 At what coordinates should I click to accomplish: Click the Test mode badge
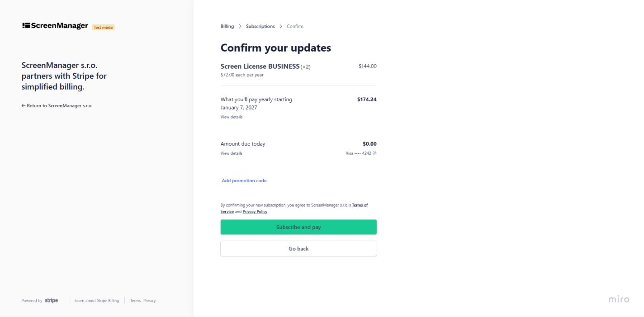[x=103, y=27]
